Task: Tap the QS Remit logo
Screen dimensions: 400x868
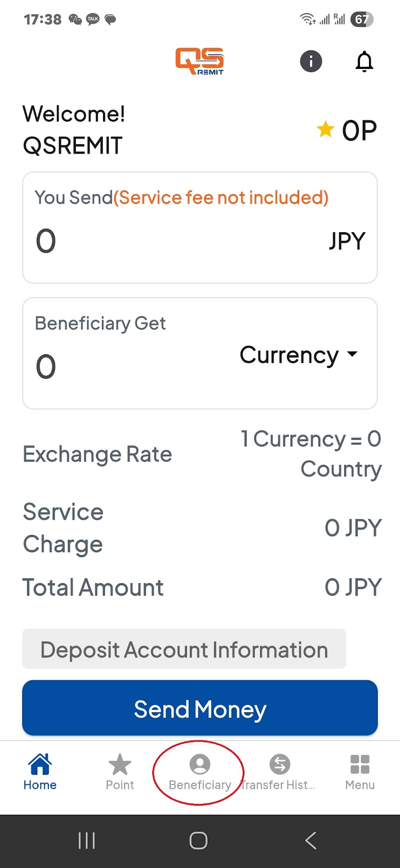Action: 199,61
